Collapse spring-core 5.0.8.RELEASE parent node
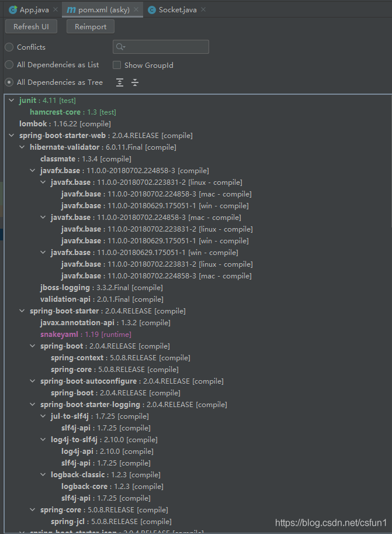Viewport: 392px width, 534px height. pos(33,510)
